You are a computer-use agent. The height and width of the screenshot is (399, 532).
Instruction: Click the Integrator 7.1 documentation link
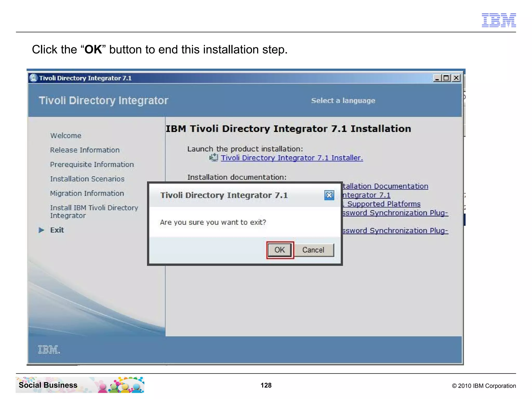pyautogui.click(x=366, y=195)
